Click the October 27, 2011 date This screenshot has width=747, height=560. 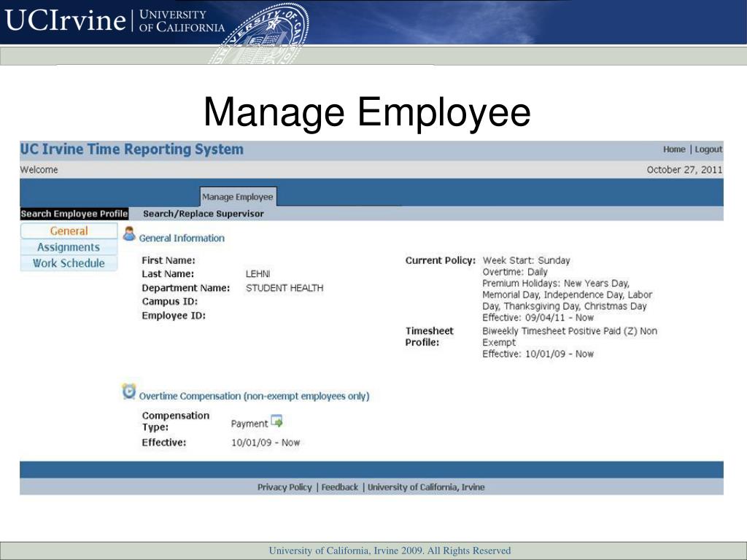pyautogui.click(x=684, y=170)
